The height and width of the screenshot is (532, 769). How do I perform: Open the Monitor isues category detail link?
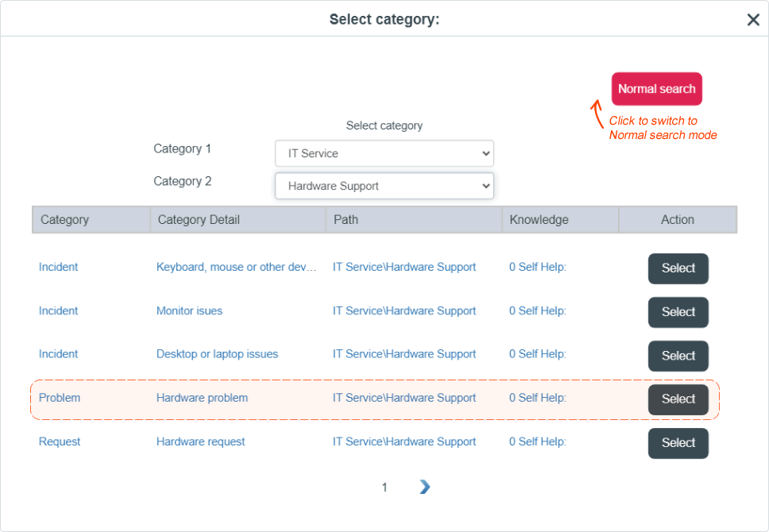click(x=189, y=311)
